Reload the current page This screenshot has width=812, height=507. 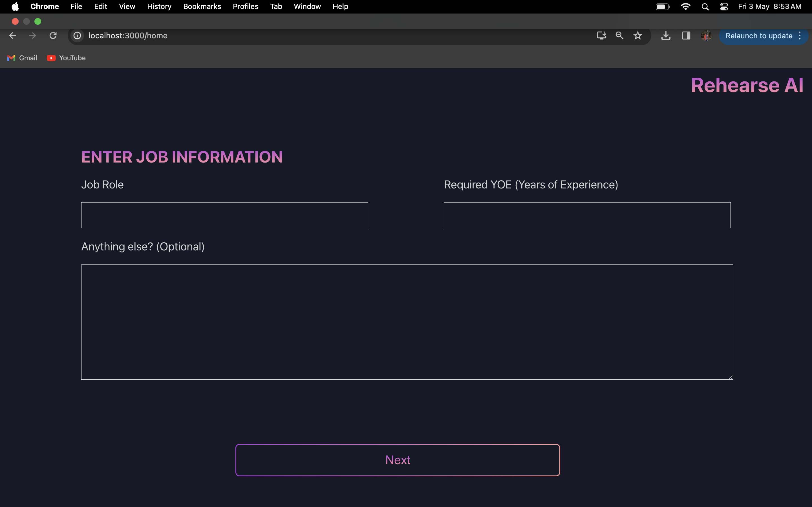[53, 35]
